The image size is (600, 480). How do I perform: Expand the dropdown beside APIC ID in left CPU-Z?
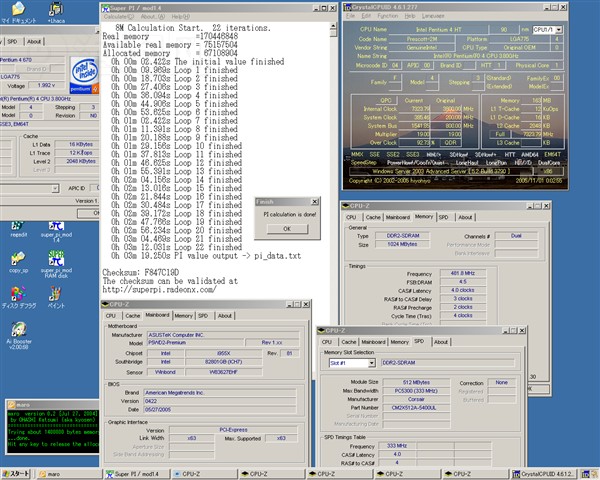[x=55, y=188]
